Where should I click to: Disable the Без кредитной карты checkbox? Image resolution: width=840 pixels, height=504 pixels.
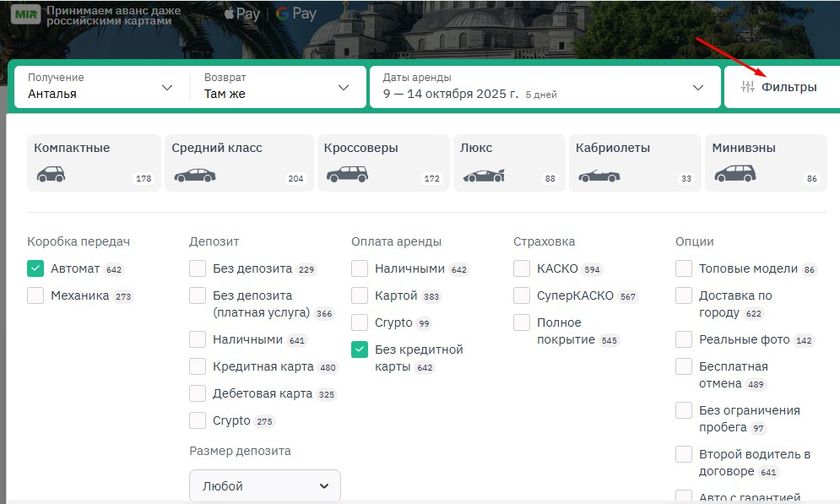(x=360, y=350)
